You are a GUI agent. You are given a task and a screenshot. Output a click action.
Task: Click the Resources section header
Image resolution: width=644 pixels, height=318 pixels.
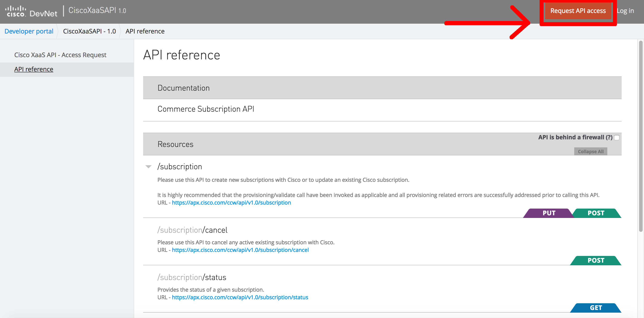point(382,144)
